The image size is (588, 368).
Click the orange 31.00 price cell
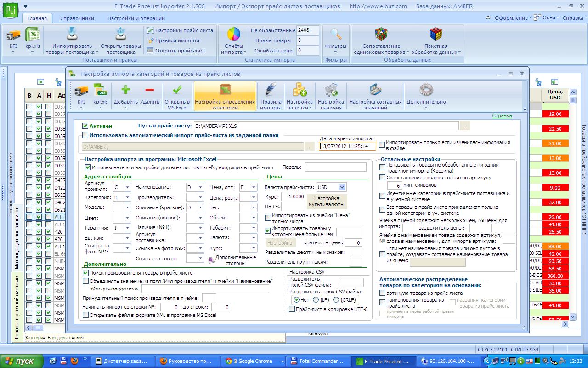tap(555, 144)
